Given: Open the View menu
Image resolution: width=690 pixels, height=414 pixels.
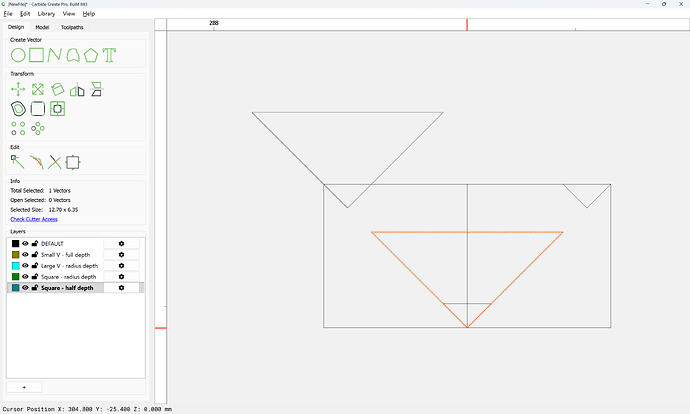Looking at the screenshot, I should pos(69,14).
